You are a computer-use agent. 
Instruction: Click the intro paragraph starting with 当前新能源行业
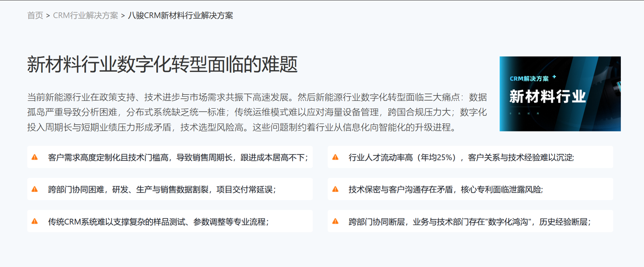(257, 112)
